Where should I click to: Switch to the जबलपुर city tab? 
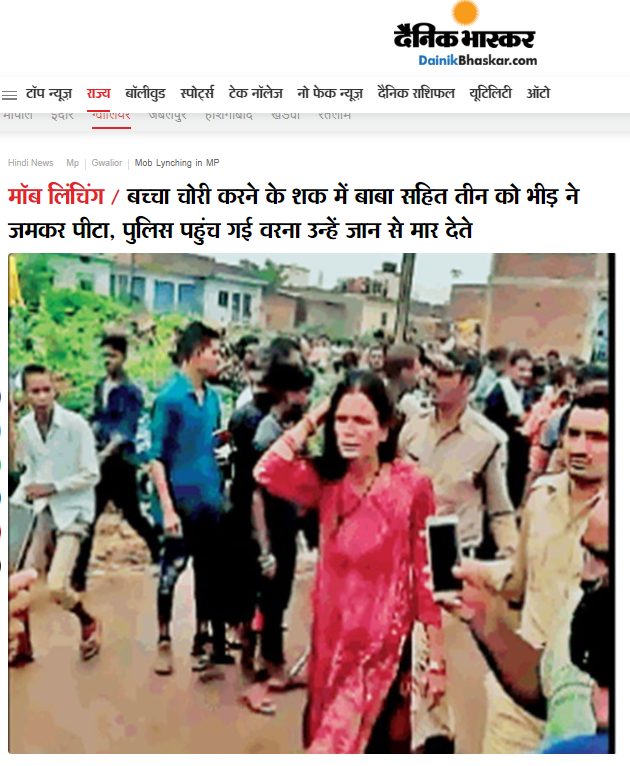pos(168,117)
